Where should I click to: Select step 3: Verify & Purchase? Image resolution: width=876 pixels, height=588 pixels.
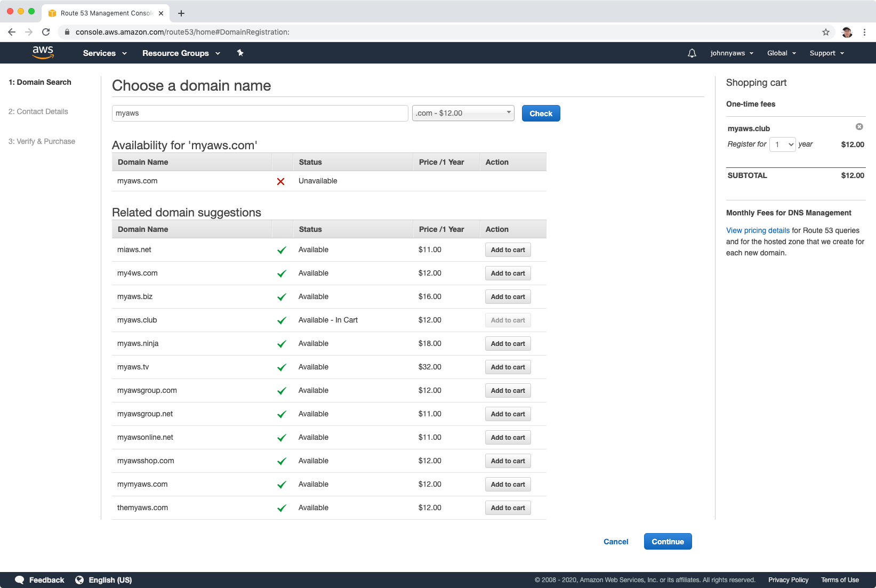tap(42, 141)
